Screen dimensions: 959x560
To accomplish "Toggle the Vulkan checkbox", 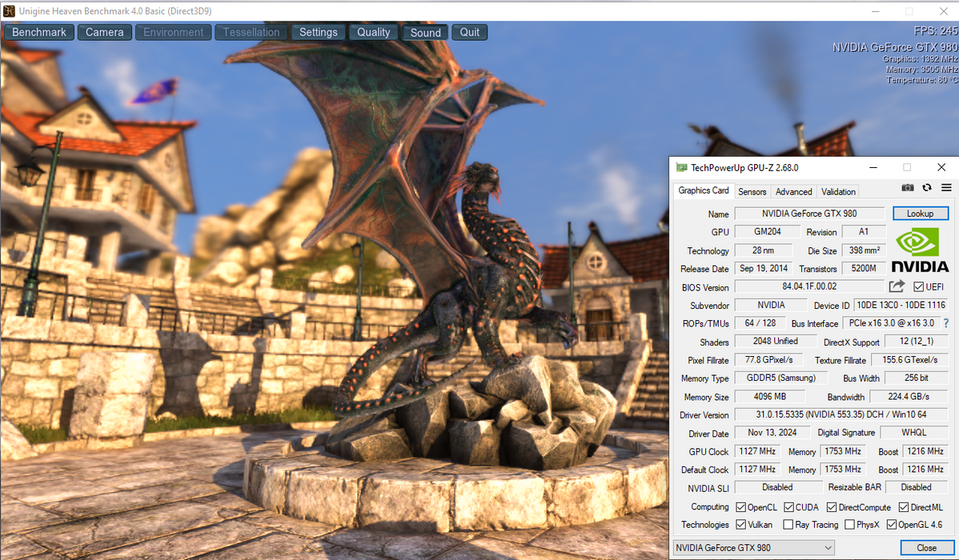I will click(740, 525).
